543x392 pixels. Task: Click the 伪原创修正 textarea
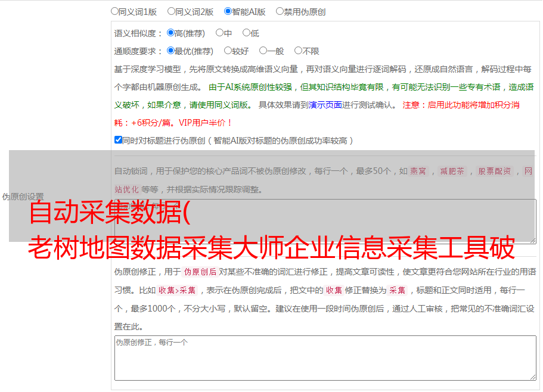pyautogui.click(x=325, y=358)
